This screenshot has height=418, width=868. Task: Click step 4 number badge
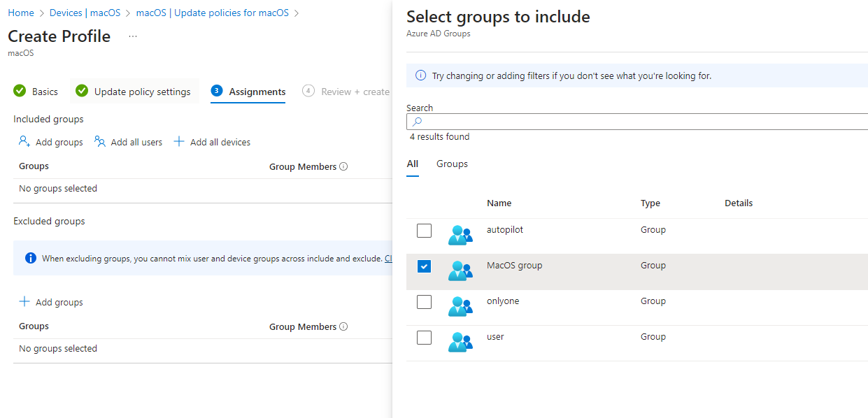[x=308, y=91]
